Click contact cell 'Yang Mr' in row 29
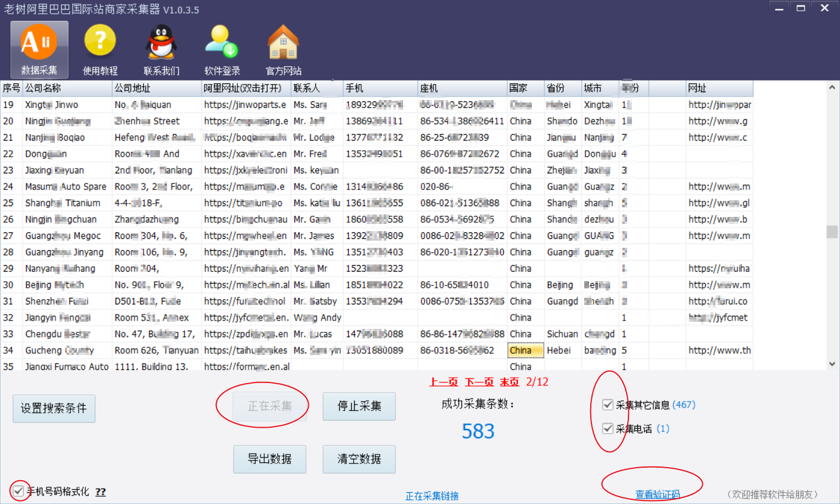Image resolution: width=840 pixels, height=504 pixels. coord(317,269)
